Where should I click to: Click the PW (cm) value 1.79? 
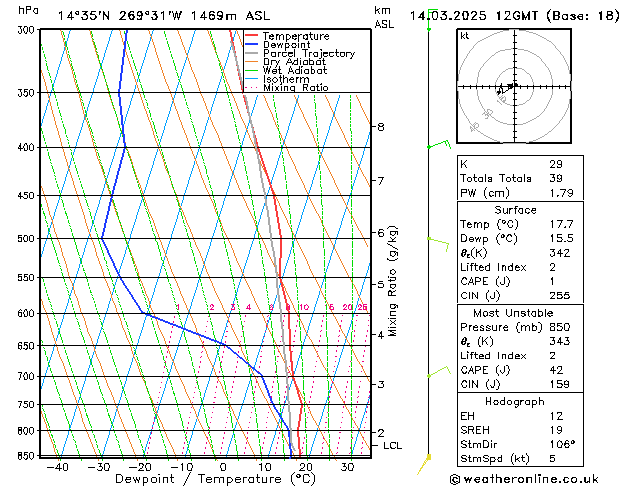click(x=562, y=193)
